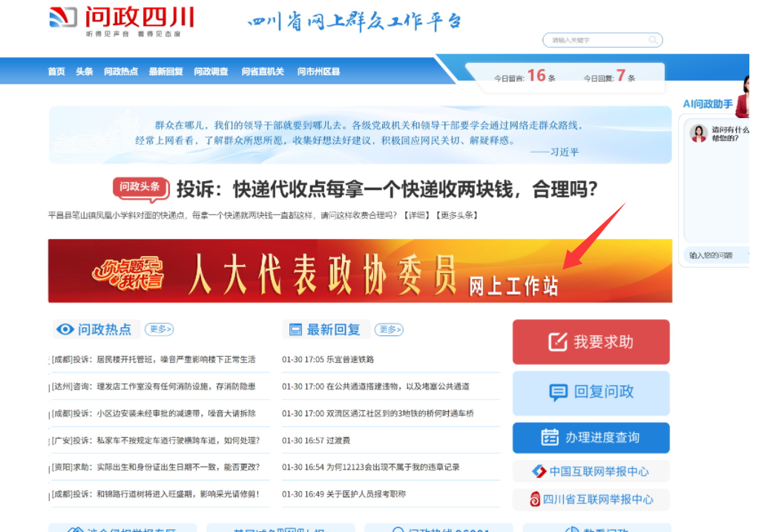Expand 更多 next to 问政热点

coord(160,329)
